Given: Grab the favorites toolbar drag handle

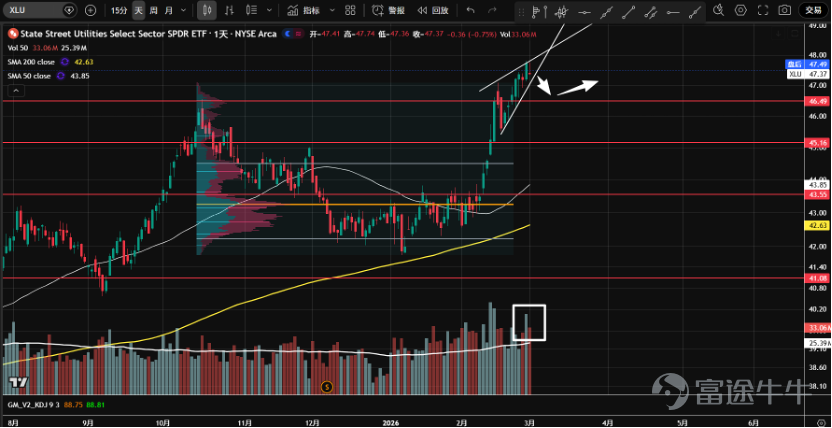Looking at the screenshot, I should [522, 12].
